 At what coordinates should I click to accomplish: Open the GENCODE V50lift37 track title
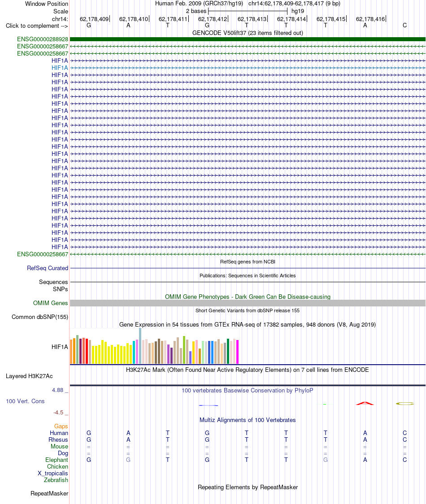tap(248, 33)
